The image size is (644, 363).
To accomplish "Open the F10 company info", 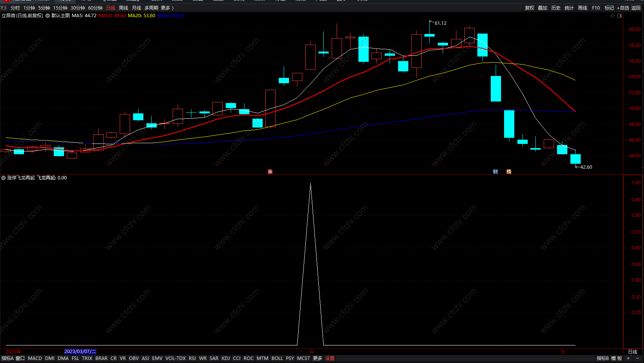I will pos(596,8).
